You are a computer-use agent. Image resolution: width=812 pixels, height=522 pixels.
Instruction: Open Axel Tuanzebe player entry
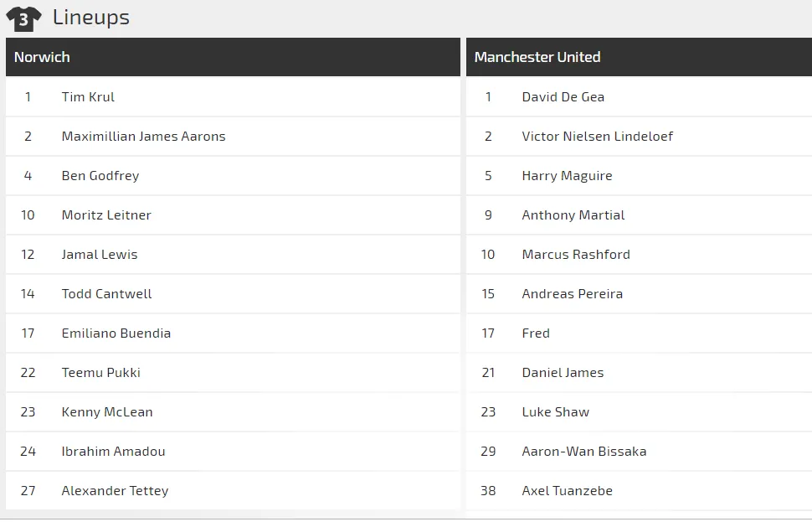click(x=567, y=491)
